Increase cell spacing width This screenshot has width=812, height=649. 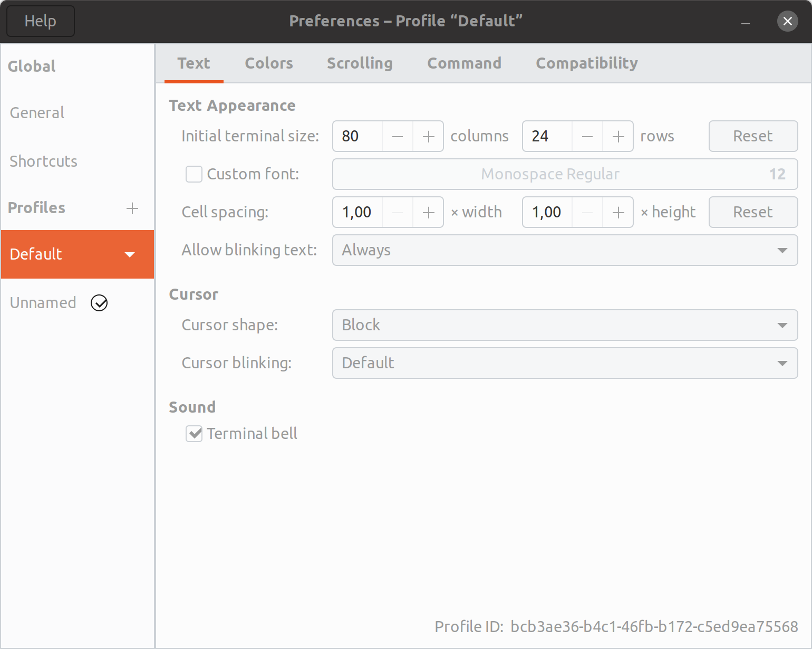pyautogui.click(x=428, y=212)
